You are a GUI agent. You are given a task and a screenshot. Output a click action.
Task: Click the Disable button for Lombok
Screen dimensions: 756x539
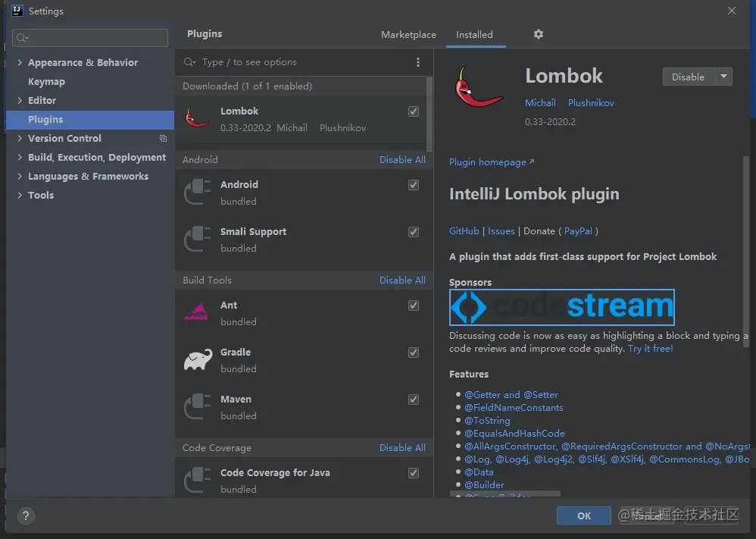point(689,77)
